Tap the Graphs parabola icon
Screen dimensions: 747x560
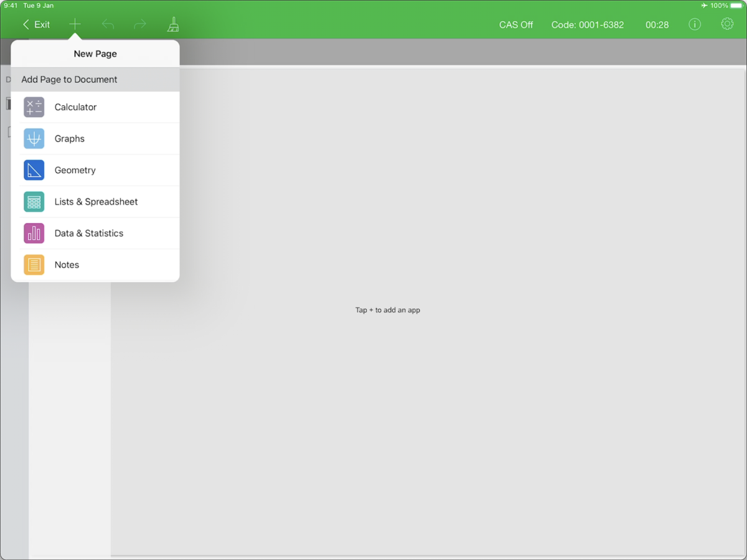click(34, 139)
